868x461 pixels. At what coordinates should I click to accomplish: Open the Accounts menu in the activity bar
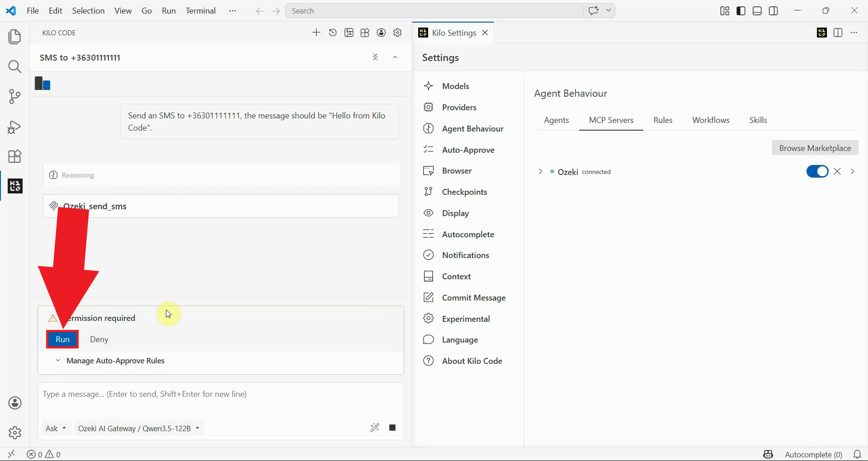(x=15, y=403)
